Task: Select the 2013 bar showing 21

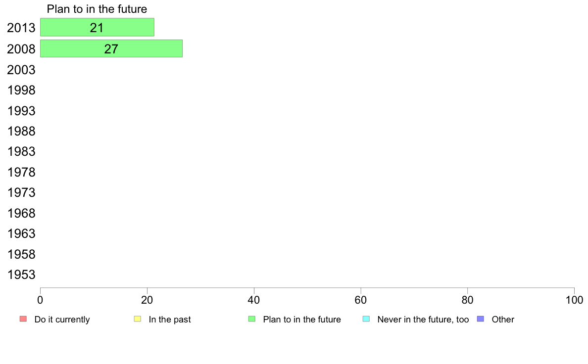Action: coord(97,27)
